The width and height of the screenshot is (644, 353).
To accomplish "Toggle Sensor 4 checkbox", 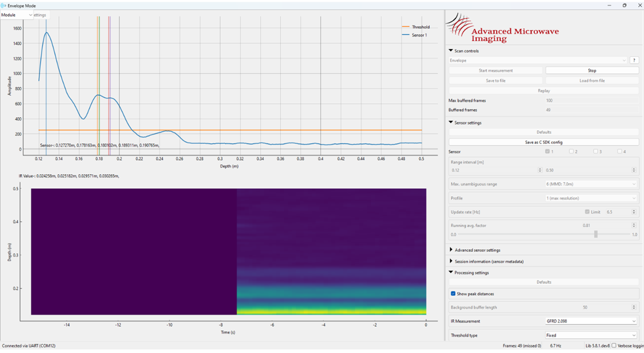I will coord(620,152).
